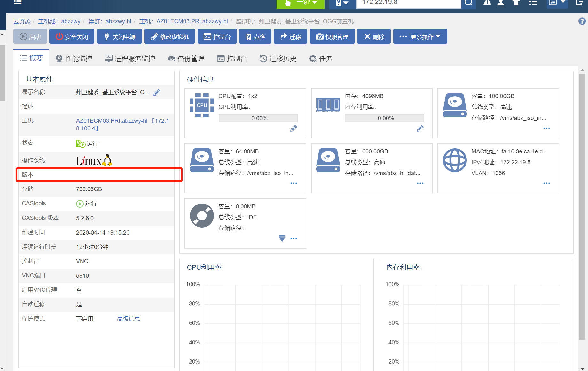Click the memory module icon

point(328,105)
